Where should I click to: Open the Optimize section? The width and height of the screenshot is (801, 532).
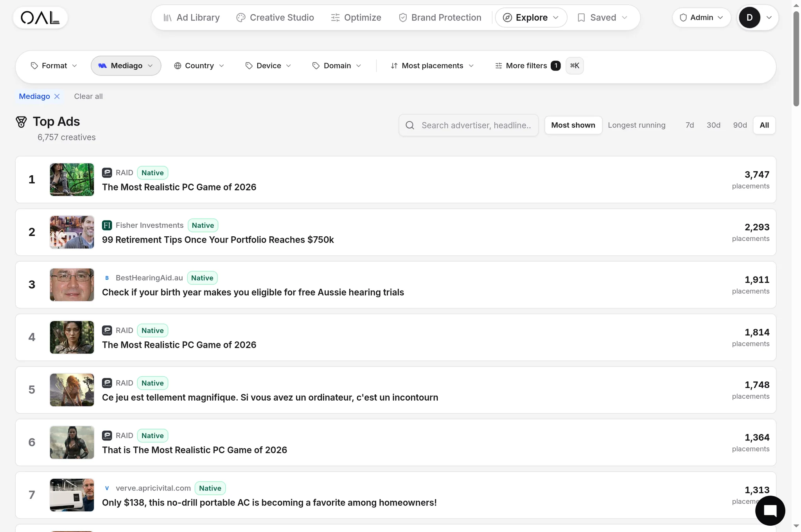pos(356,18)
